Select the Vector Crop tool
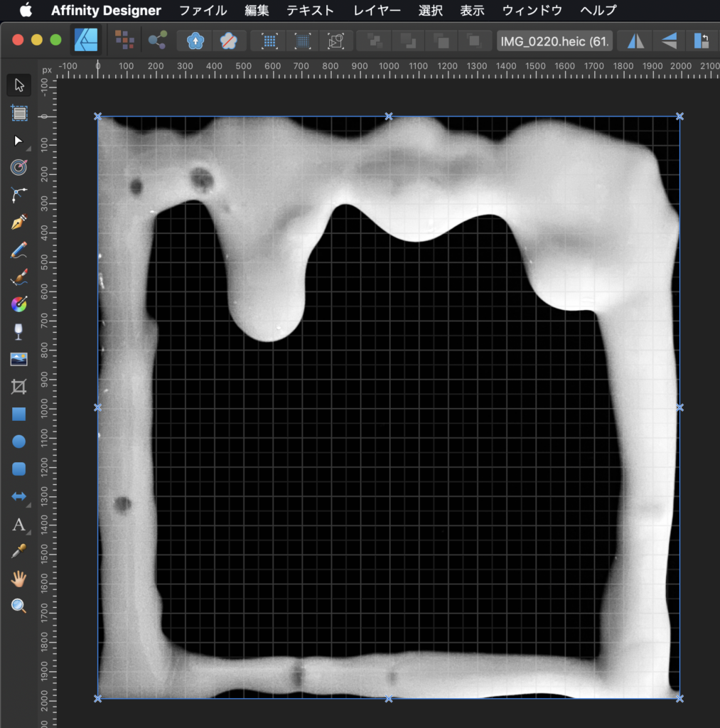The image size is (720, 728). coord(19,387)
